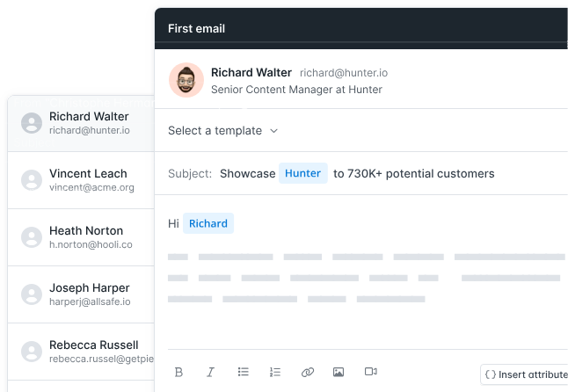The height and width of the screenshot is (392, 568).
Task: Click Richard Walter's avatar icon in recipient list
Action: [x=32, y=123]
